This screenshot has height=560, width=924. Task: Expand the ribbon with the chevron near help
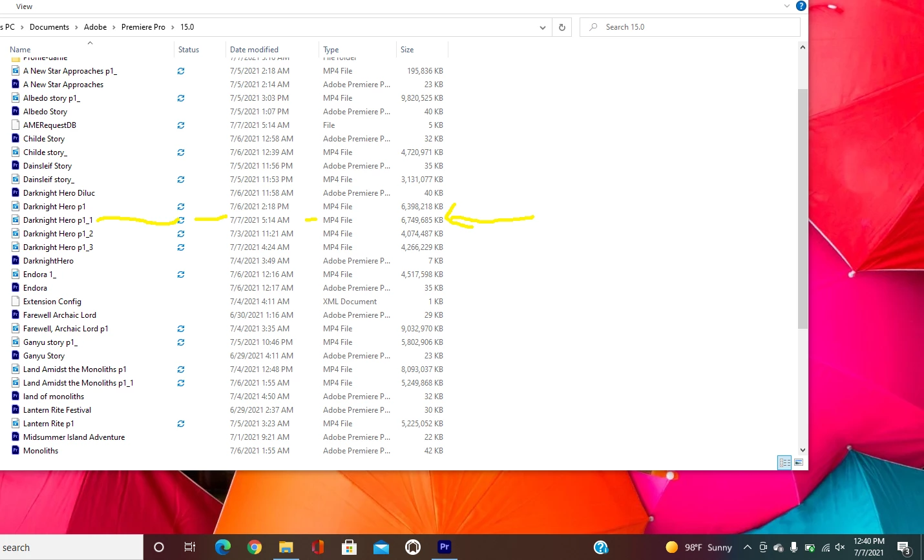point(786,6)
